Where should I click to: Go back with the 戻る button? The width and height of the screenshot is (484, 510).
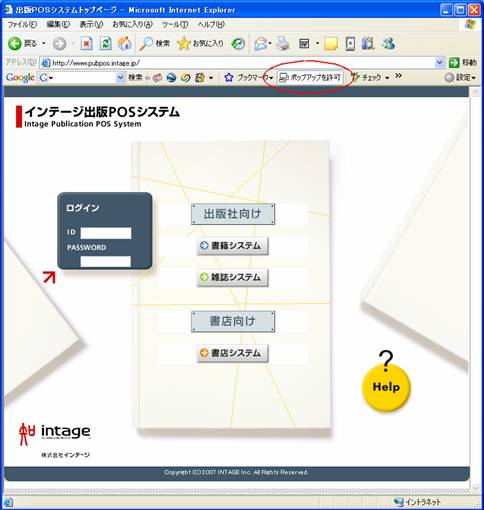pyautogui.click(x=22, y=44)
